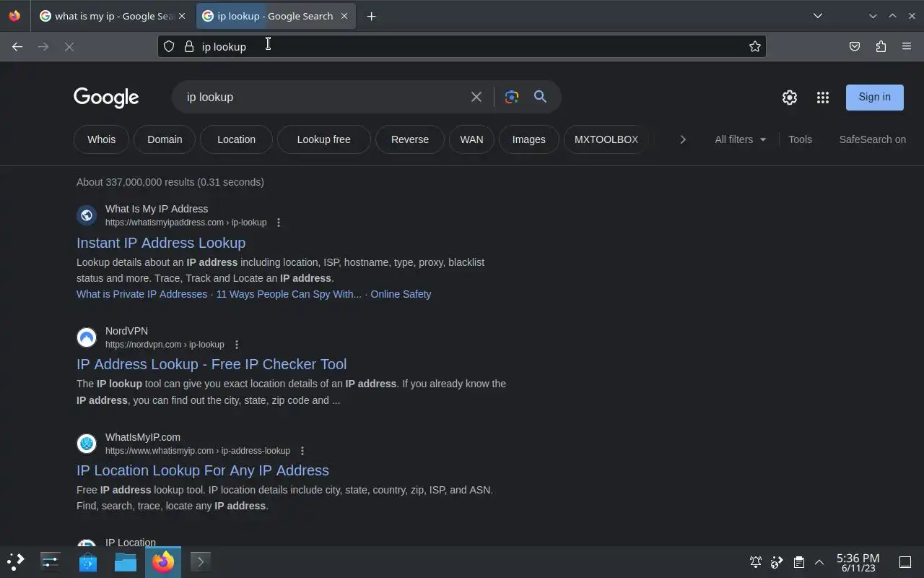This screenshot has height=578, width=924.
Task: Apply the Reverse filter chip
Action: coord(410,139)
